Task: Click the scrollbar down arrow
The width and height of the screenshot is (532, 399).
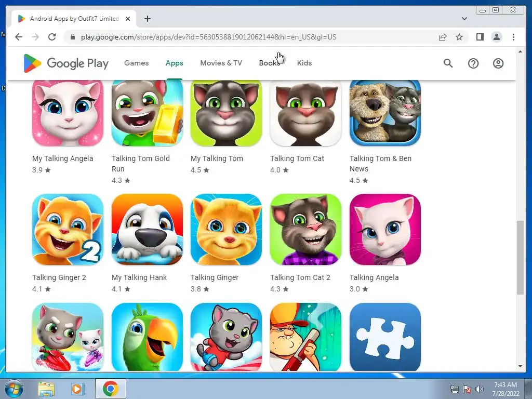Action: pyautogui.click(x=520, y=366)
